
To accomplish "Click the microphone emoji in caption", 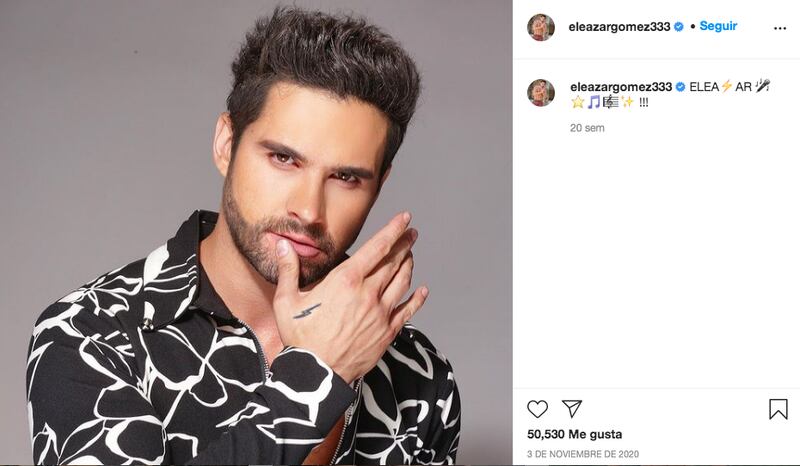I will (762, 86).
